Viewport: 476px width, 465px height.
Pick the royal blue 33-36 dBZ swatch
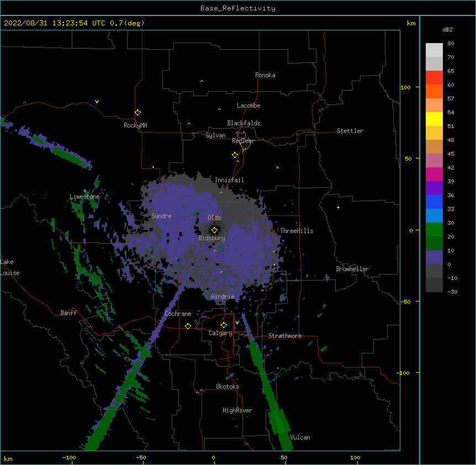[434, 202]
